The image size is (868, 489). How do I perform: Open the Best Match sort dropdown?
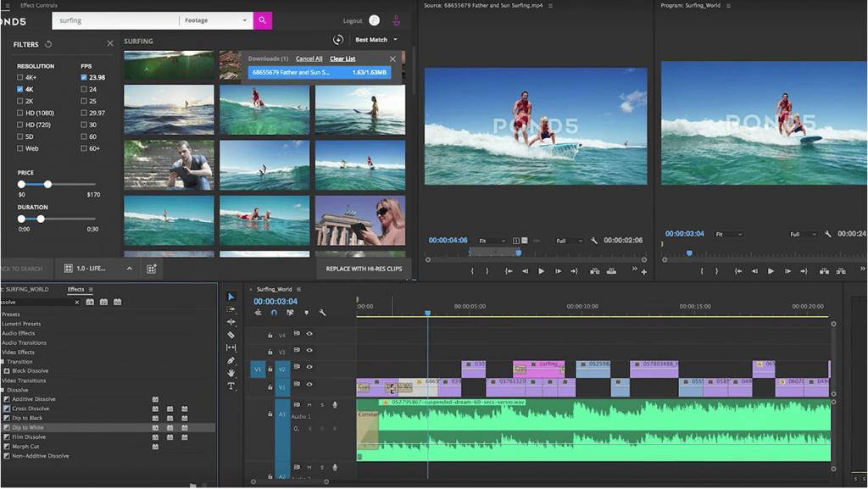373,39
